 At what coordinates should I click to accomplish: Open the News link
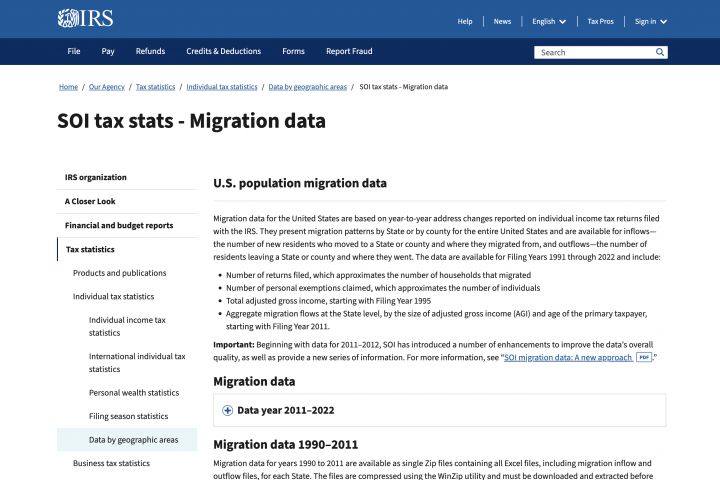[502, 22]
